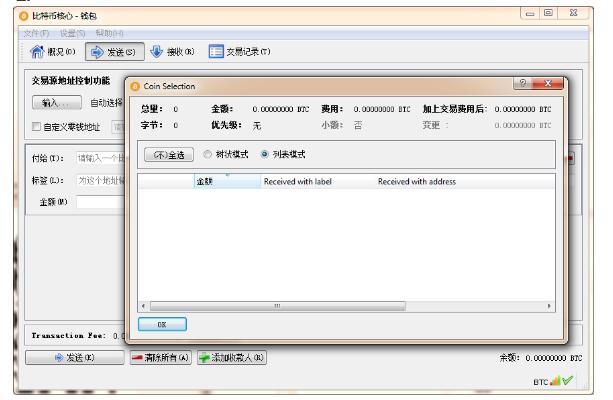Click the 发送 send button at bottom
The width and height of the screenshot is (613, 400).
point(75,357)
